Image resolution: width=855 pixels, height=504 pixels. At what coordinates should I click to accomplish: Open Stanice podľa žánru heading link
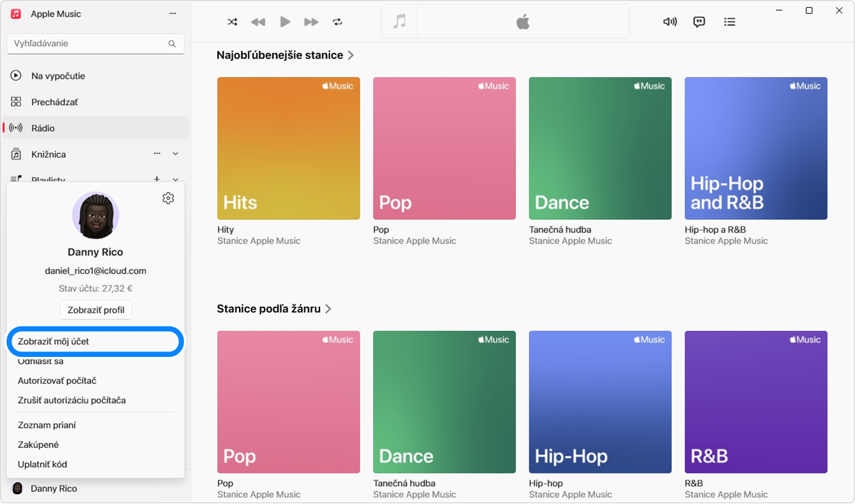click(x=269, y=309)
